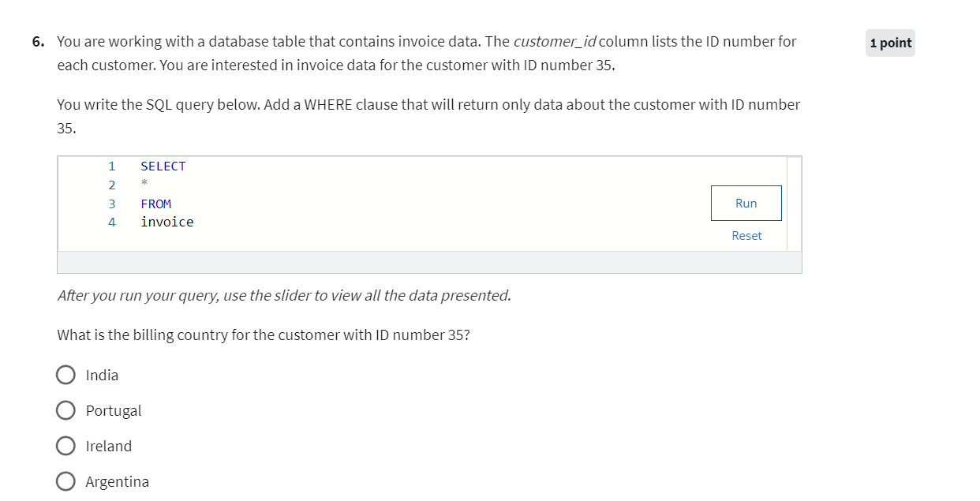Click line number 1 in the code editor
Image resolution: width=980 pixels, height=501 pixels.
pos(111,166)
